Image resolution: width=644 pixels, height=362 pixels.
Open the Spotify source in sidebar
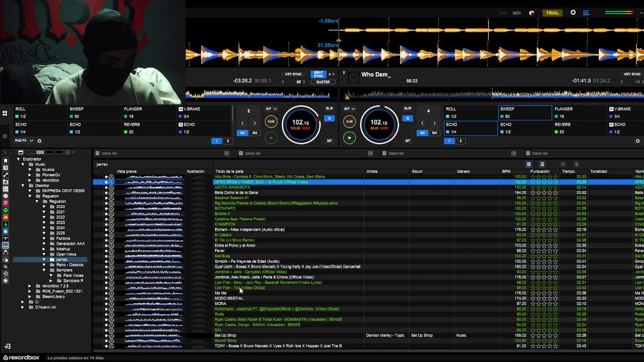tap(6, 210)
